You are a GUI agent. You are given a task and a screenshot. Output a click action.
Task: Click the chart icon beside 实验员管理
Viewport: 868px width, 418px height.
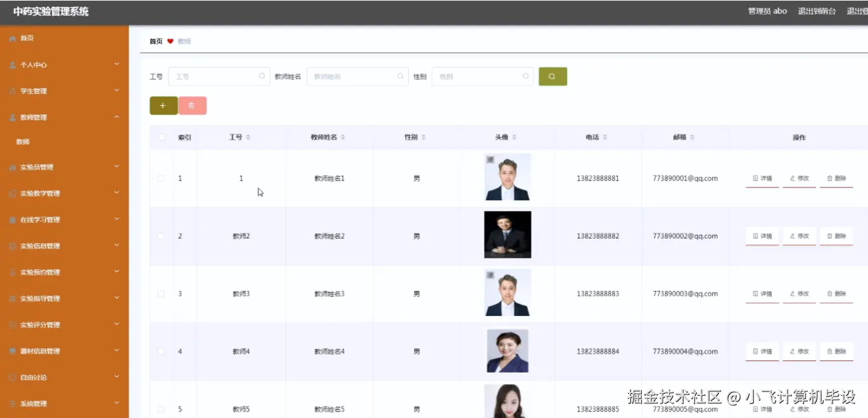(x=13, y=167)
